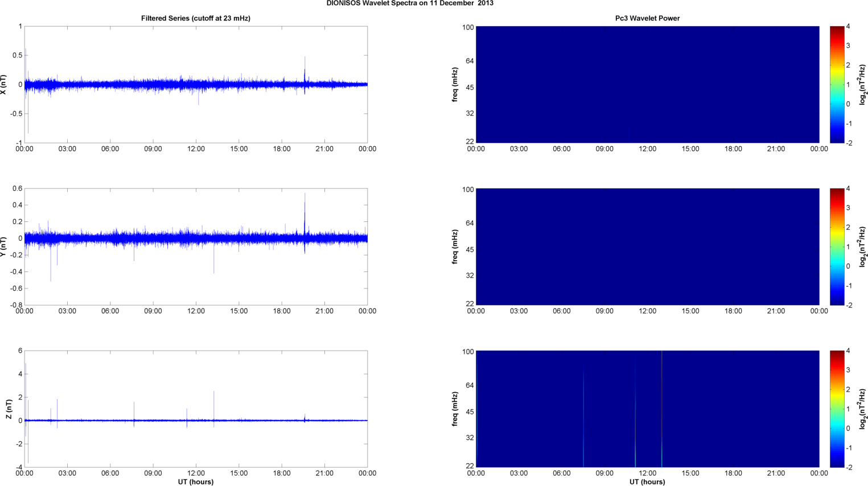
Task: Click the 12:00 tick under the X series plot
Action: pos(196,149)
